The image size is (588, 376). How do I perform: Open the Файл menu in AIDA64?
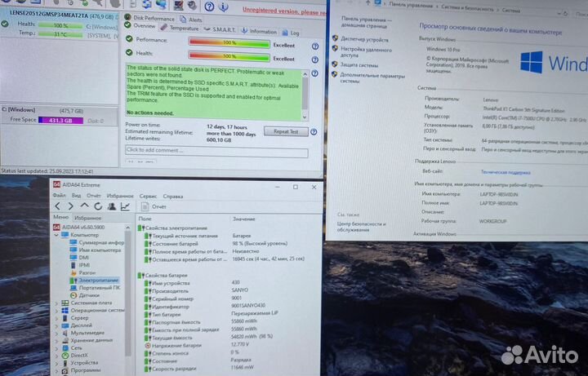(59, 196)
